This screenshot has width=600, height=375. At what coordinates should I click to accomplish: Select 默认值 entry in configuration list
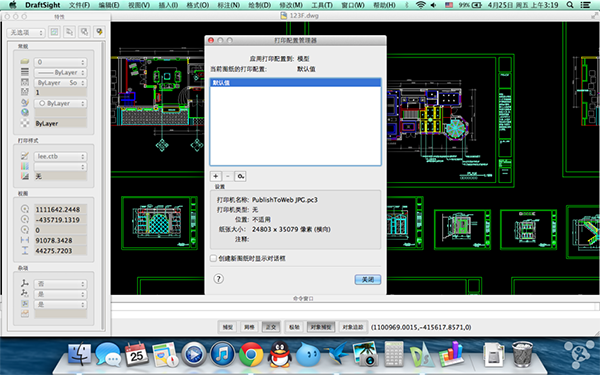pos(295,83)
